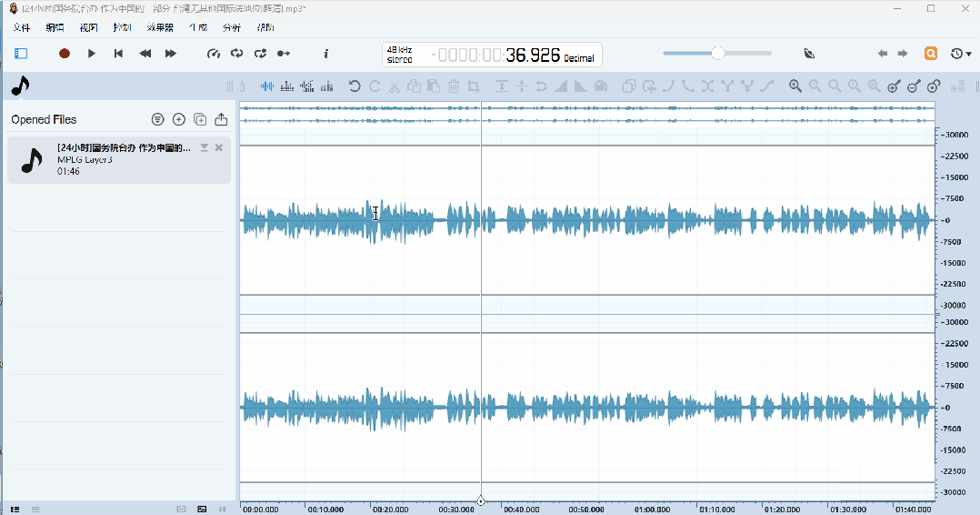Toggle loop playback mode
The width and height of the screenshot is (980, 515).
pos(237,53)
